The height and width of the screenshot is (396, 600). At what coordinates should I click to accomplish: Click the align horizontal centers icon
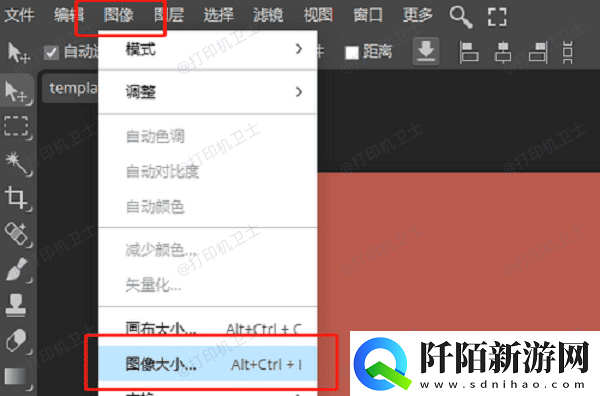503,52
